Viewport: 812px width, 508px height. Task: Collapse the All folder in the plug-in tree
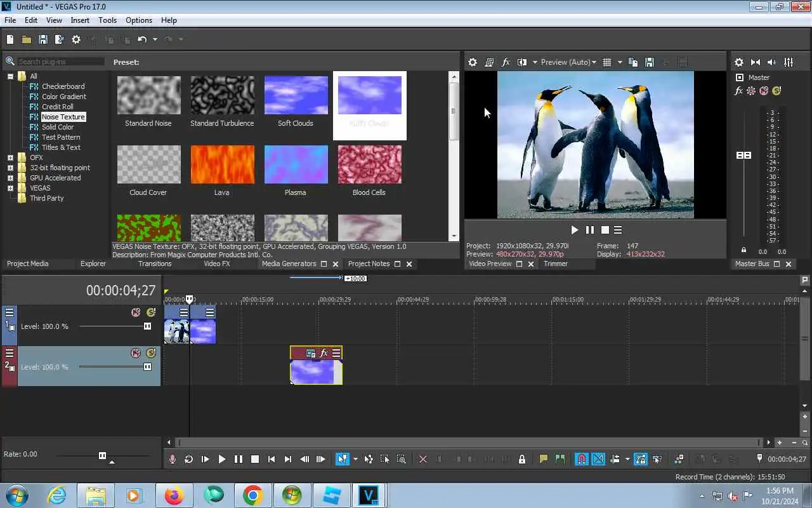[x=10, y=76]
